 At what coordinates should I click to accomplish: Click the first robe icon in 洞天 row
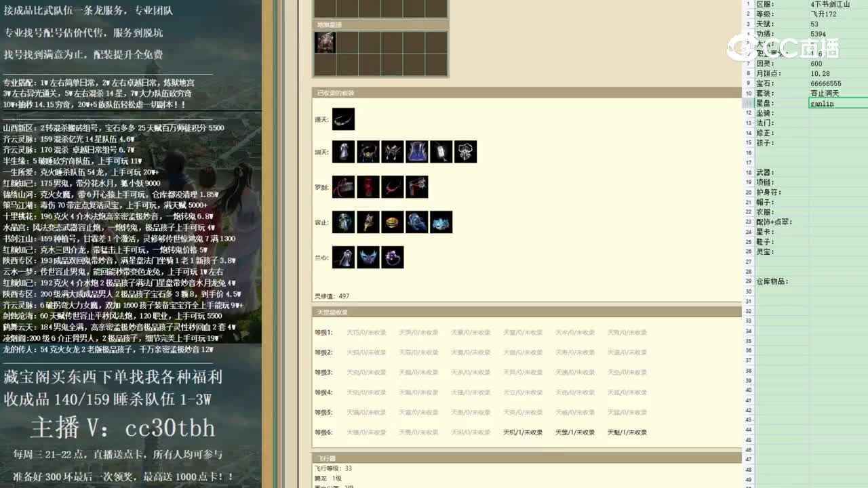coord(343,152)
